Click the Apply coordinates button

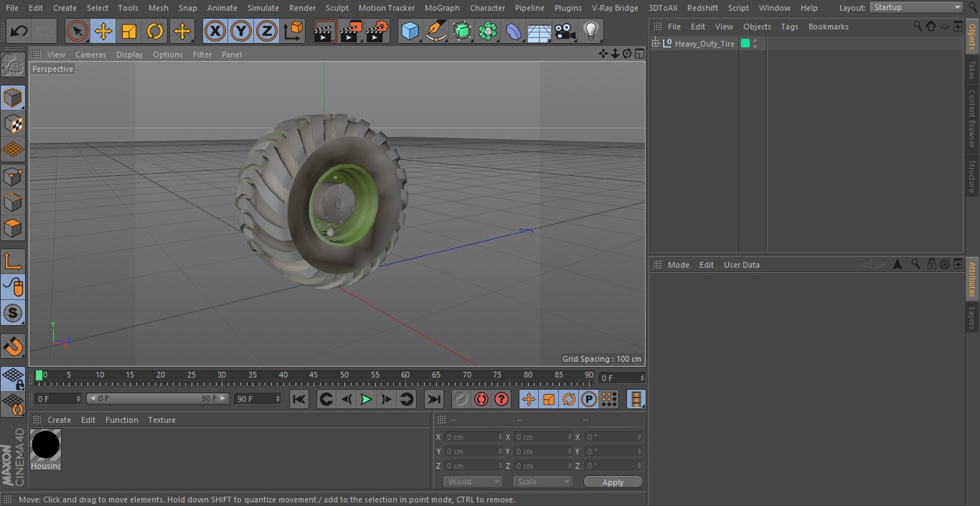pyautogui.click(x=613, y=482)
